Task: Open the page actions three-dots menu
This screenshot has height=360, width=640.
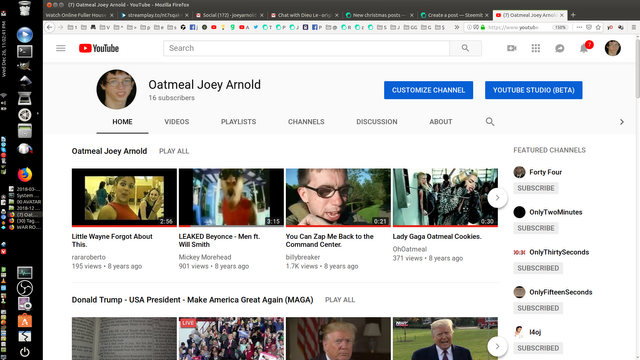Action: click(x=579, y=27)
